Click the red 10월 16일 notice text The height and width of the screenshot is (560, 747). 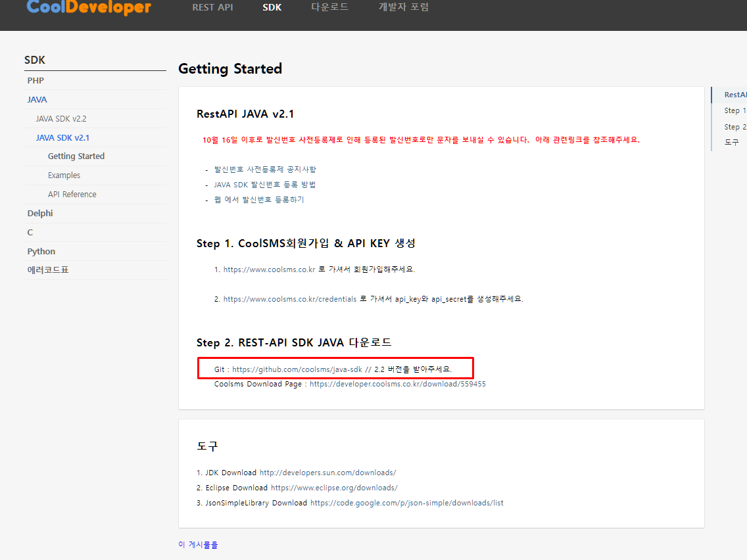(x=421, y=140)
